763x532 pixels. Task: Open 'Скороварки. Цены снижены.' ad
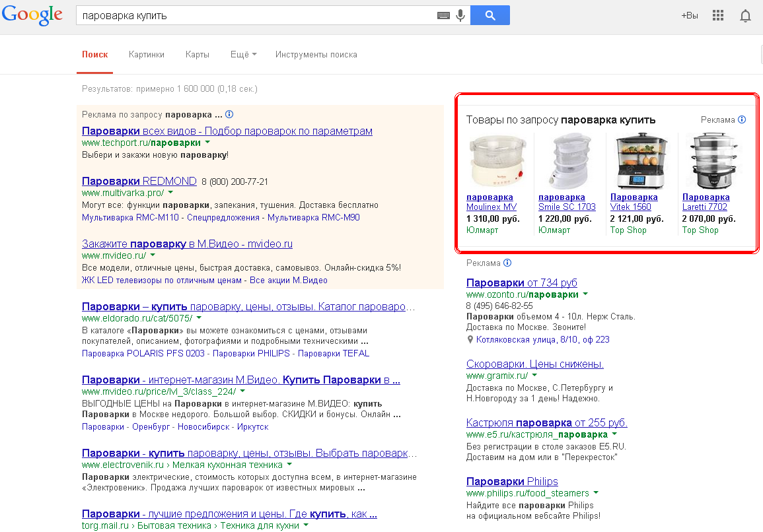tap(535, 364)
